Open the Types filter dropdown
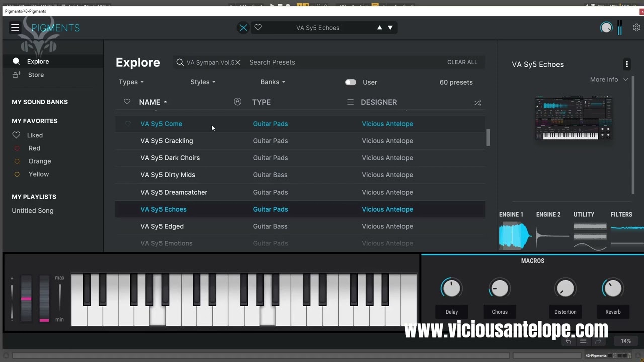644x362 pixels. 131,82
